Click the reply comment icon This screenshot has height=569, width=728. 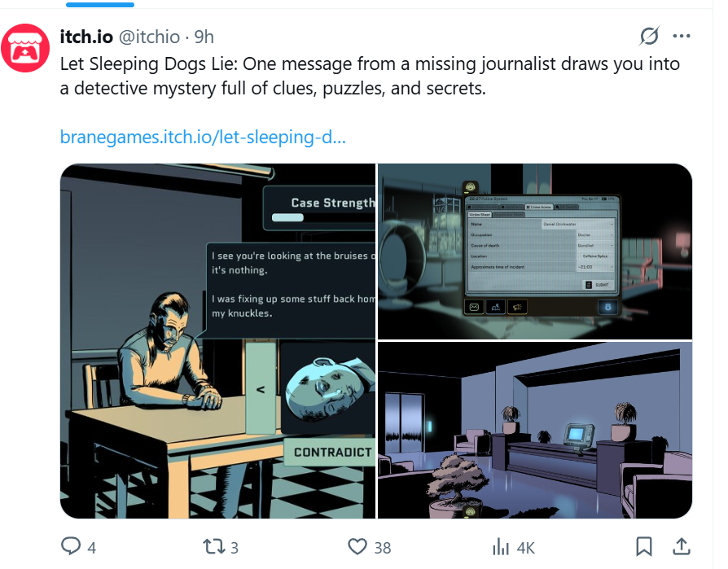click(x=71, y=546)
